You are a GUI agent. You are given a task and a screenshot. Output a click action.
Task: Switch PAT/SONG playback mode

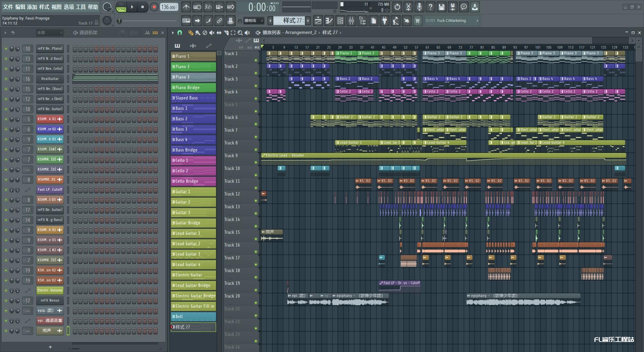121,7
